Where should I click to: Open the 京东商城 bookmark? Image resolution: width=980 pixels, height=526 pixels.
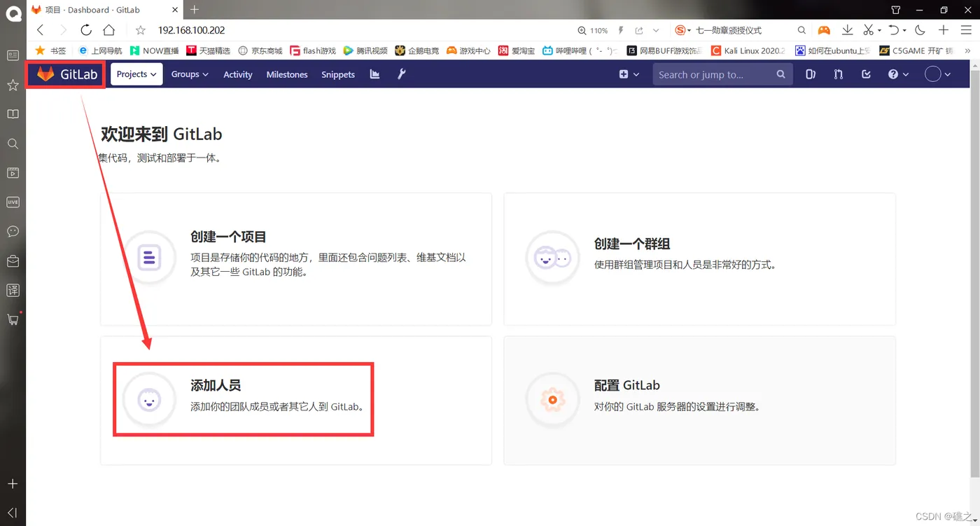[x=260, y=50]
